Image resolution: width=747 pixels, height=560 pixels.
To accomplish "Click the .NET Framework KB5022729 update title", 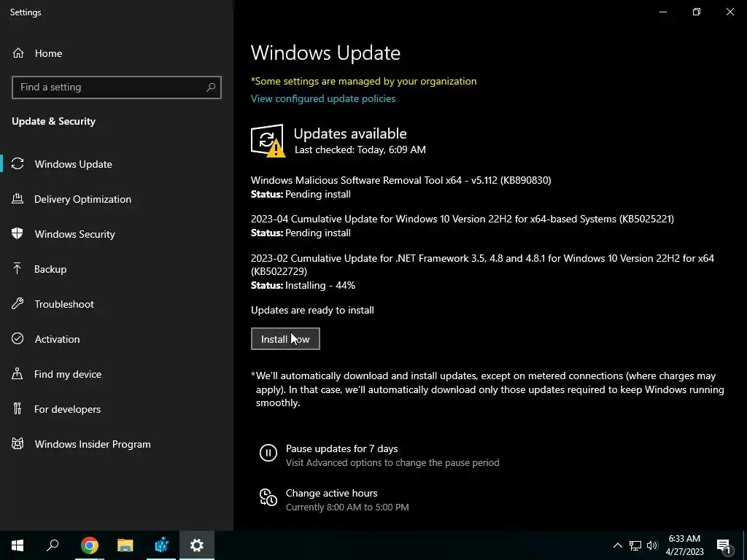I will pos(482,265).
